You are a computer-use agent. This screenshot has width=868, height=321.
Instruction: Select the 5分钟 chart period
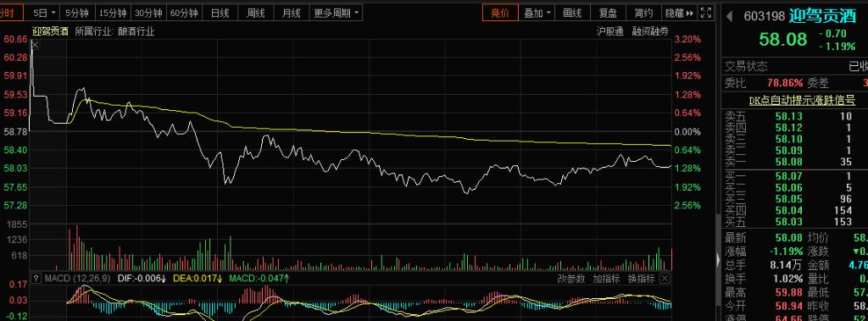point(76,13)
